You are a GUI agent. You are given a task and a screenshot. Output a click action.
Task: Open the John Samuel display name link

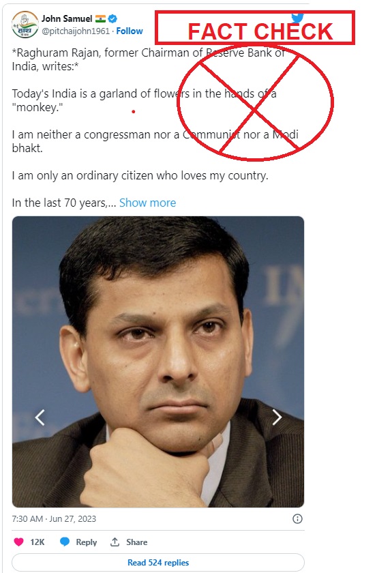[x=67, y=18]
